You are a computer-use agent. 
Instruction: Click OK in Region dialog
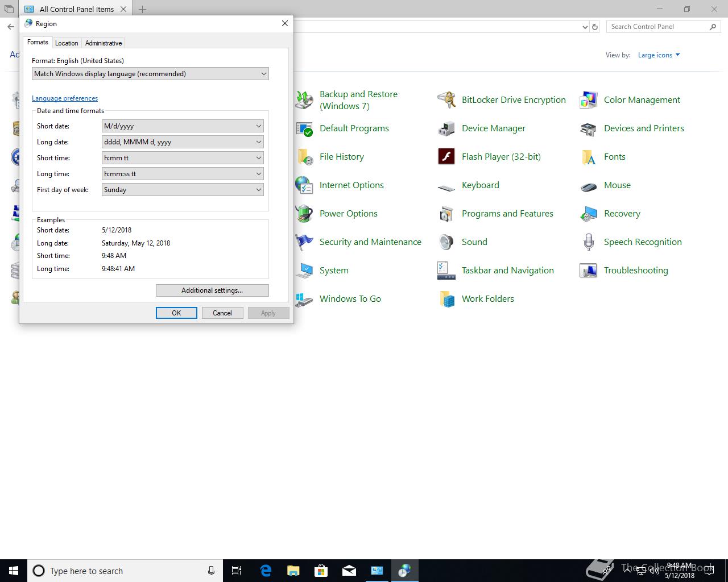176,313
